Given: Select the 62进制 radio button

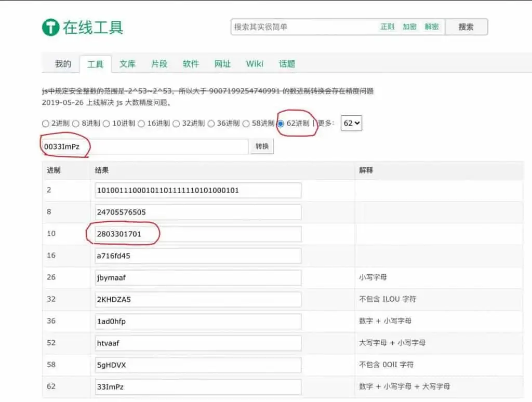Looking at the screenshot, I should pyautogui.click(x=280, y=124).
